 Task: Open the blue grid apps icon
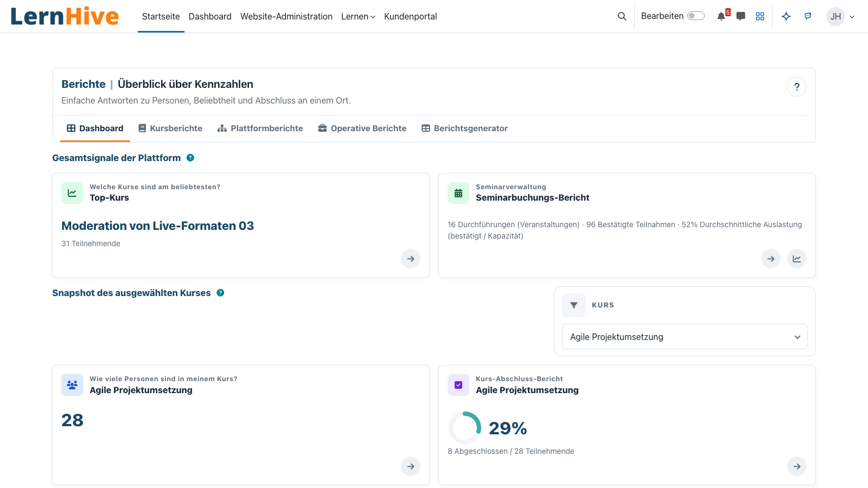point(760,16)
